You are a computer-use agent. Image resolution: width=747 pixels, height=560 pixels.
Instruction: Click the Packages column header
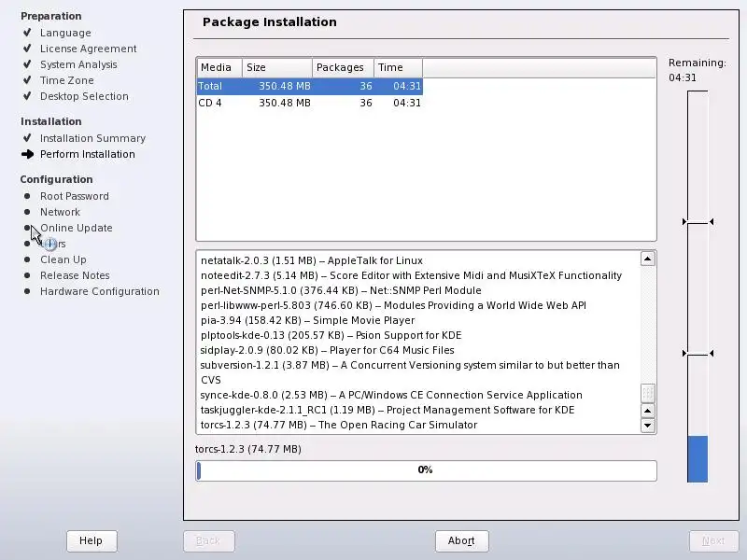343,67
